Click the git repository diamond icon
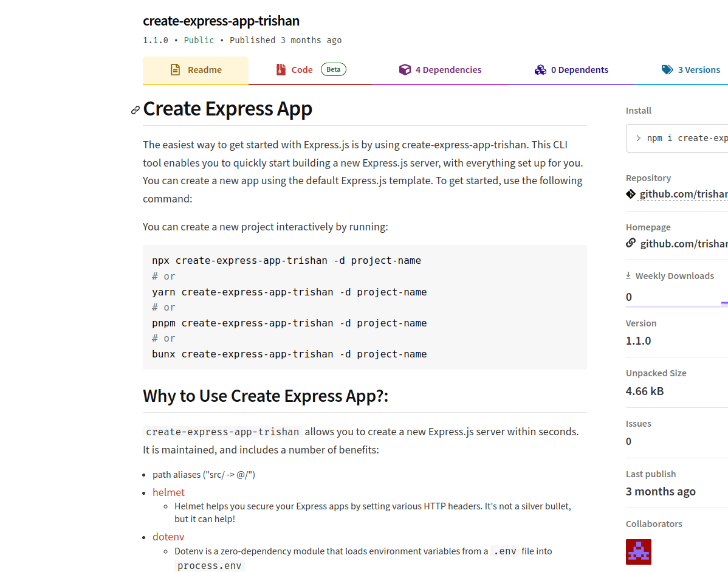Image resolution: width=728 pixels, height=572 pixels. [631, 194]
